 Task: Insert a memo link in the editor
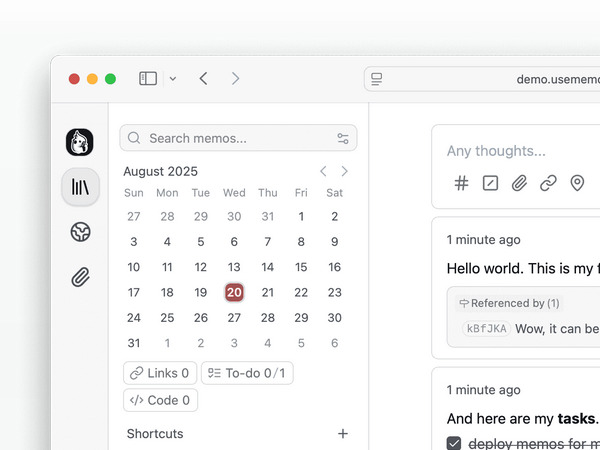pos(548,183)
